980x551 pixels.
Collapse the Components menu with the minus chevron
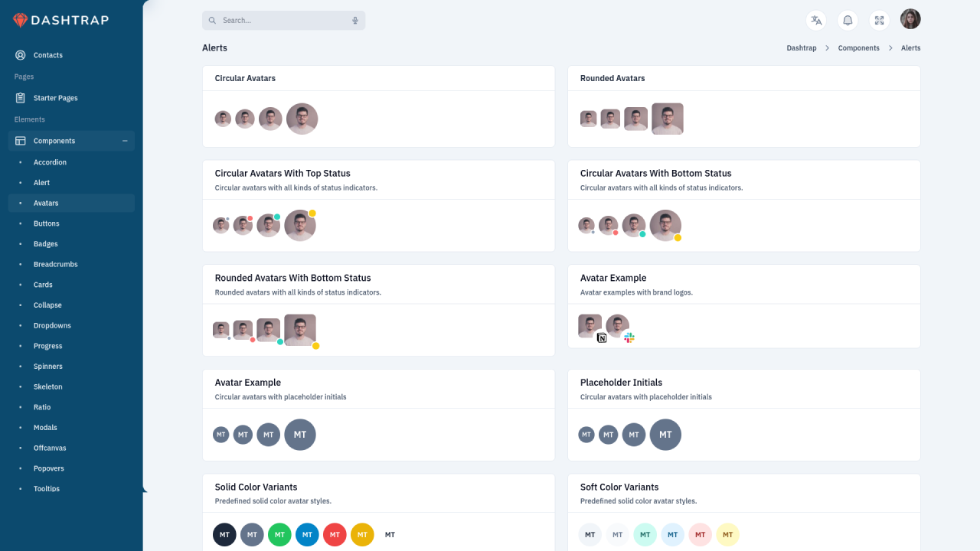point(123,141)
